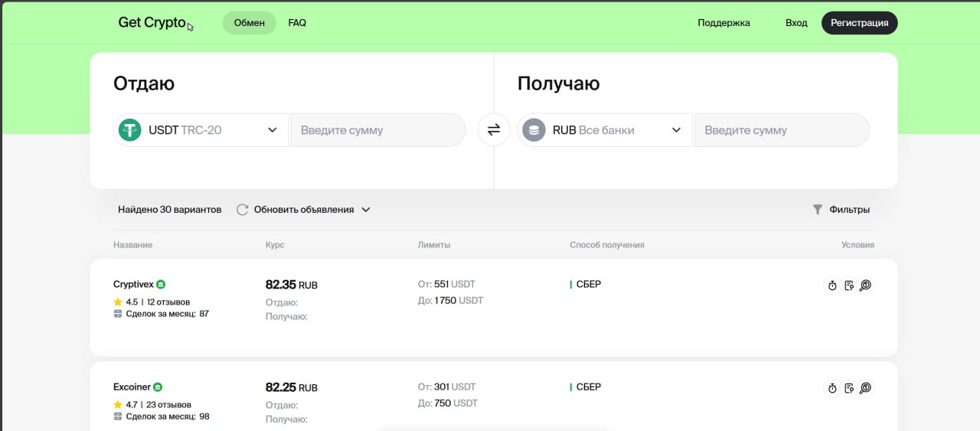Click the refresh icon beside Обновить объявления
Viewport: 980px width, 431px height.
coord(242,210)
